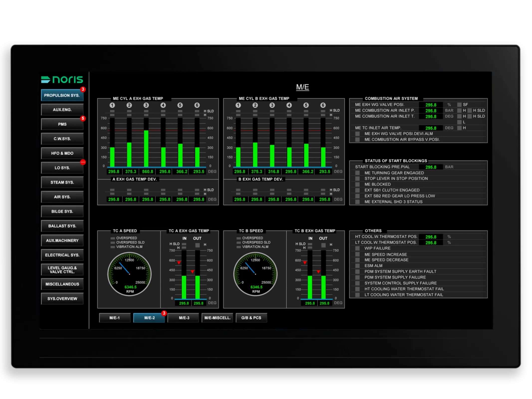The image size is (532, 399).
Task: Click the dotted alarm badge on LO SYS.
Action: (x=83, y=162)
